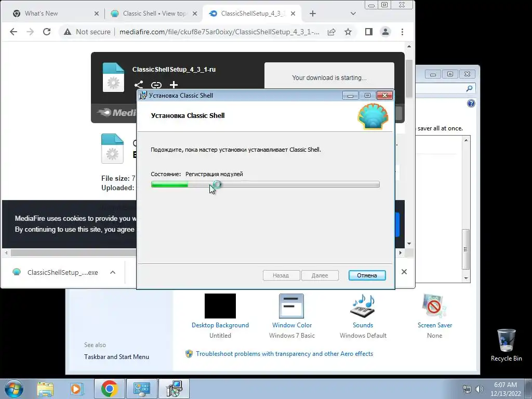Click Chrome's back navigation arrow

tap(13, 32)
